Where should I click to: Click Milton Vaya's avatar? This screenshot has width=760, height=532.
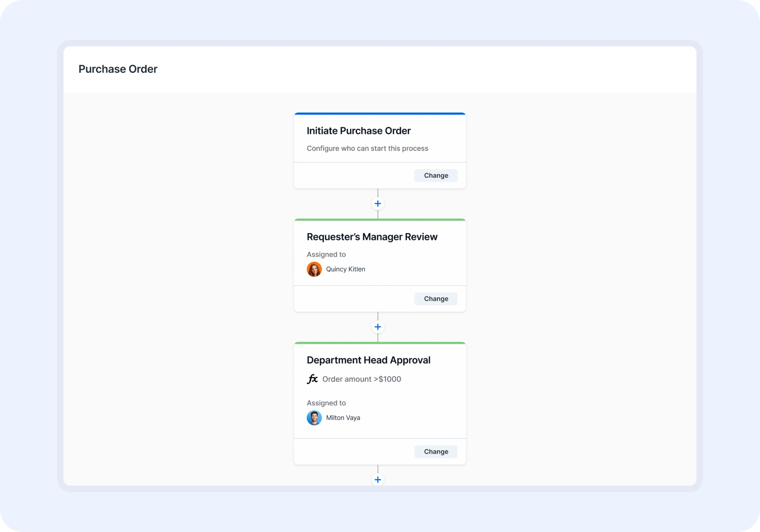click(x=314, y=418)
